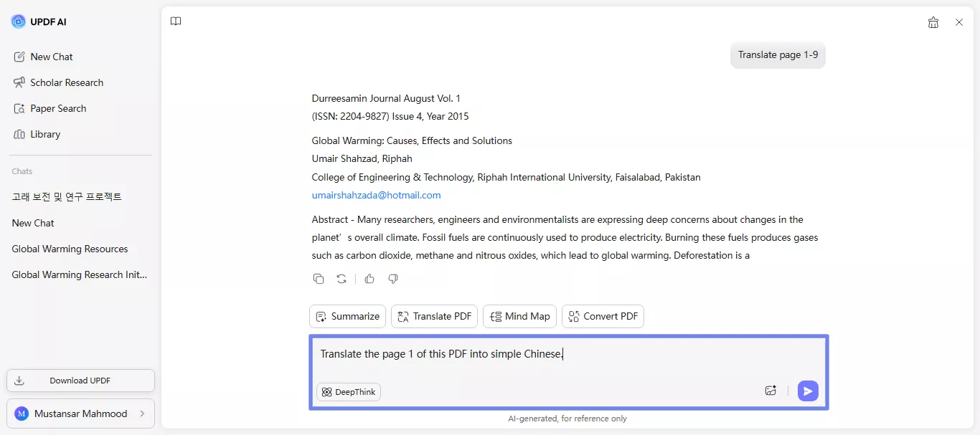Toggle the sidebar panel book icon
This screenshot has width=980, height=435.
coord(176,21)
